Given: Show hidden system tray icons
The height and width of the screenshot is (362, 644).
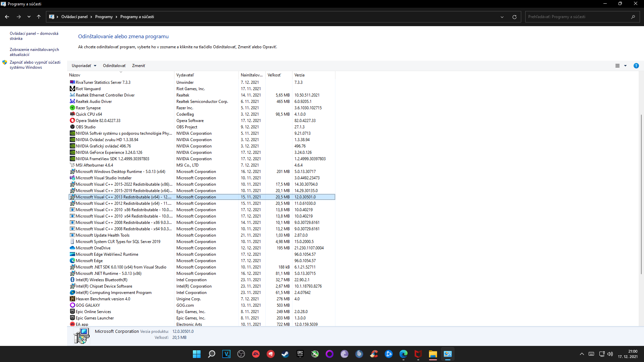Looking at the screenshot, I should pos(582,354).
